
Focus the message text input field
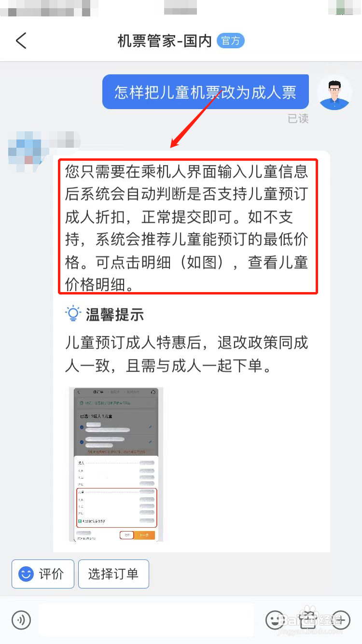pyautogui.click(x=146, y=619)
